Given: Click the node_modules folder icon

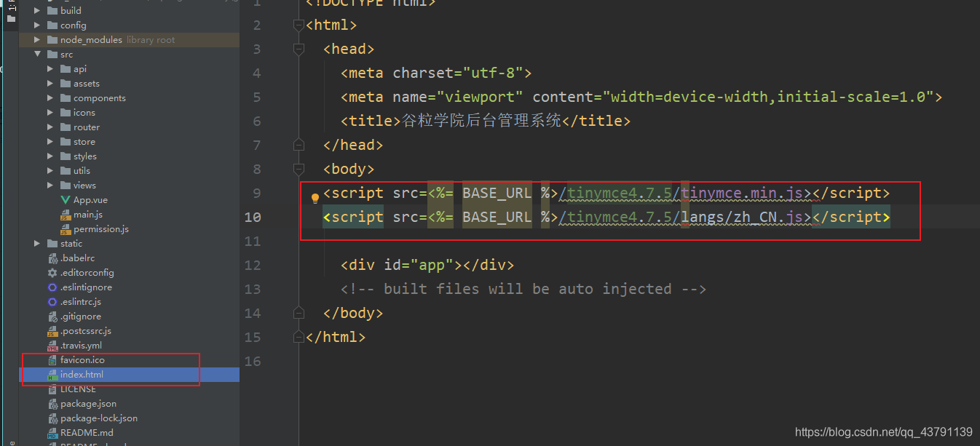Looking at the screenshot, I should tap(52, 40).
